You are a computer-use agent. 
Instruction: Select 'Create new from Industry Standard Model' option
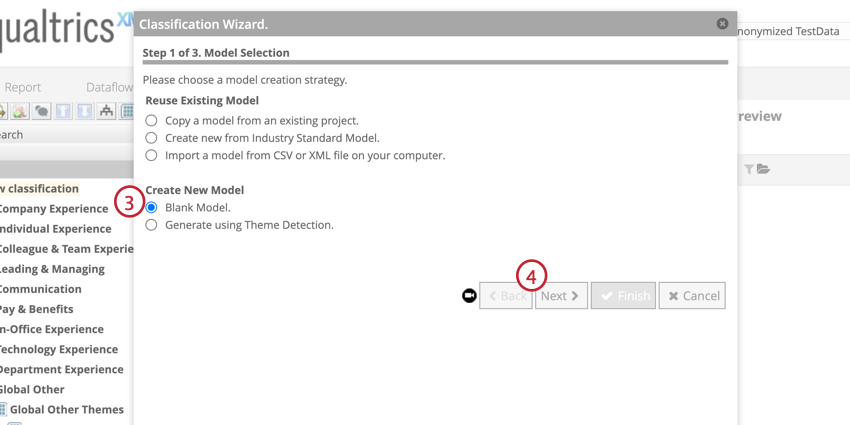click(151, 138)
